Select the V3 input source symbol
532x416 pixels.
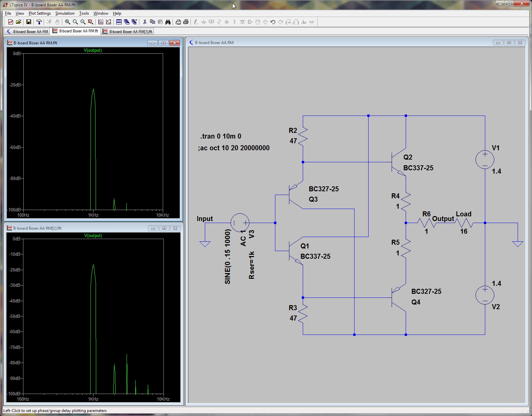pyautogui.click(x=240, y=223)
